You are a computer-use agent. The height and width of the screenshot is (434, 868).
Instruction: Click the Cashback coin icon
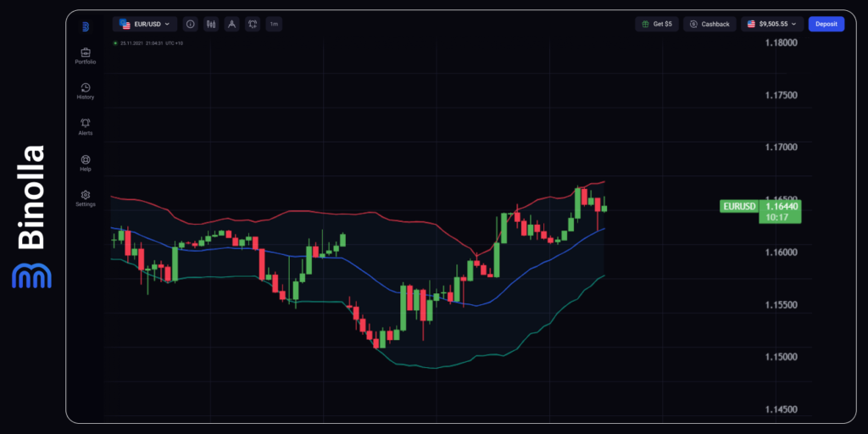[x=693, y=24]
